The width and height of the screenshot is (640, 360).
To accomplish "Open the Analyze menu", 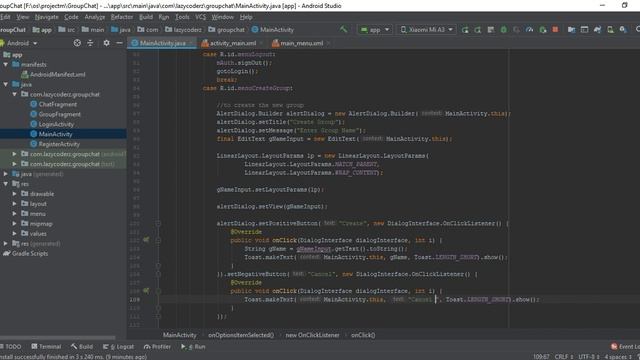I will coord(95,17).
